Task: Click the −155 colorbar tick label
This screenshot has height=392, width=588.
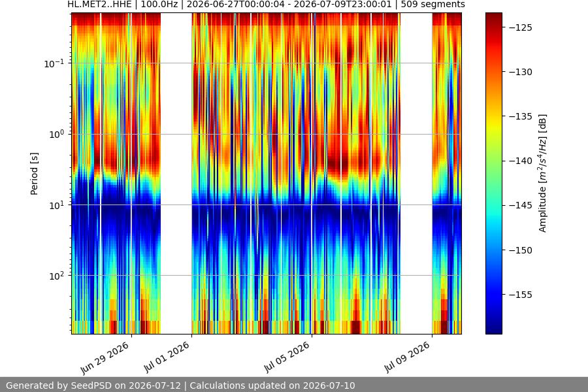Action: pos(521,295)
